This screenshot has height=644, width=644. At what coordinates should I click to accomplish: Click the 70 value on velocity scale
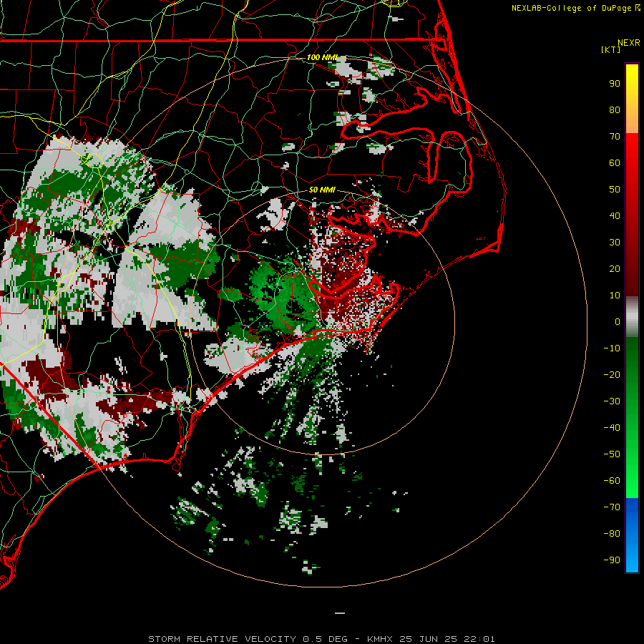click(615, 137)
